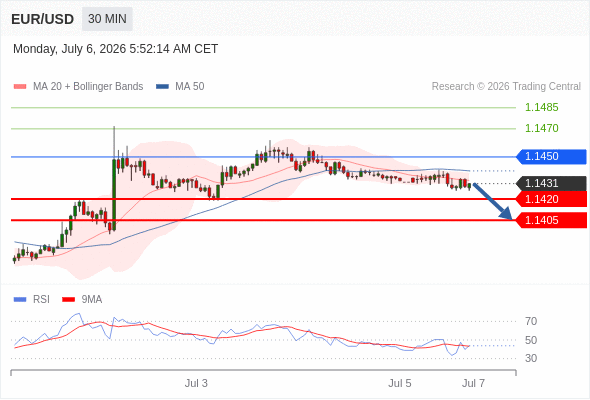The height and width of the screenshot is (400, 590).
Task: Click the 30 MIN timeframe badge
Action: [107, 19]
